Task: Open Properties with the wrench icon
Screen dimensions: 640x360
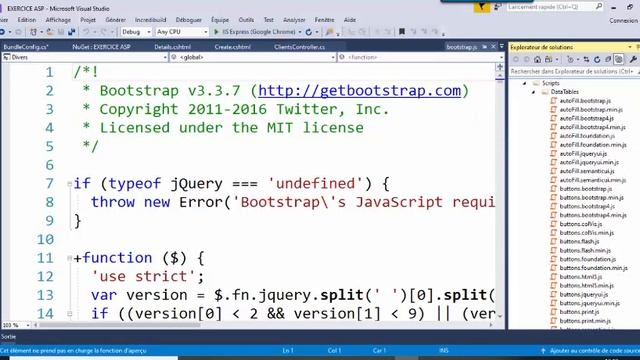Action: coord(633,60)
